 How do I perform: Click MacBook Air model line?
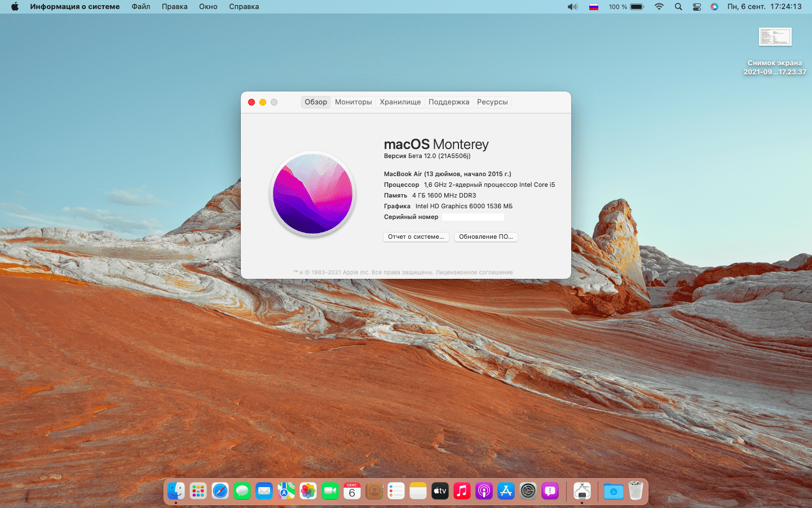coord(448,174)
